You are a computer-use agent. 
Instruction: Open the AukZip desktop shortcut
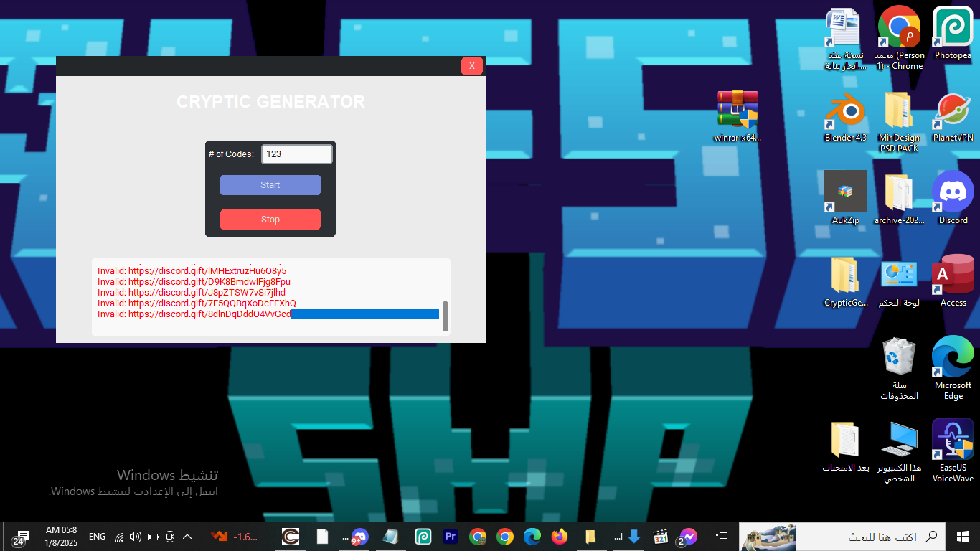[845, 197]
